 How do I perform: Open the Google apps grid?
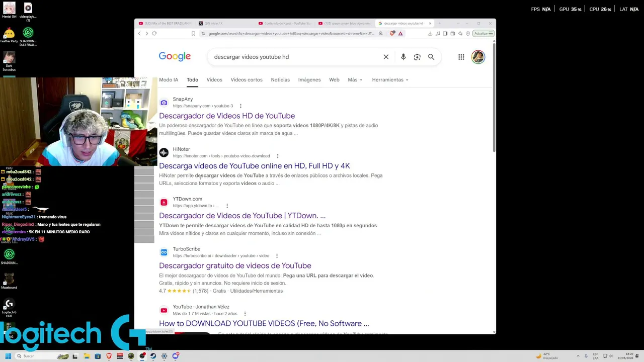[x=461, y=57]
